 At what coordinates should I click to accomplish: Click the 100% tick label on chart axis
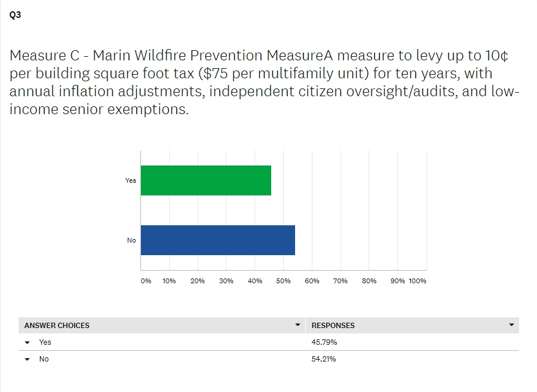[x=418, y=281]
